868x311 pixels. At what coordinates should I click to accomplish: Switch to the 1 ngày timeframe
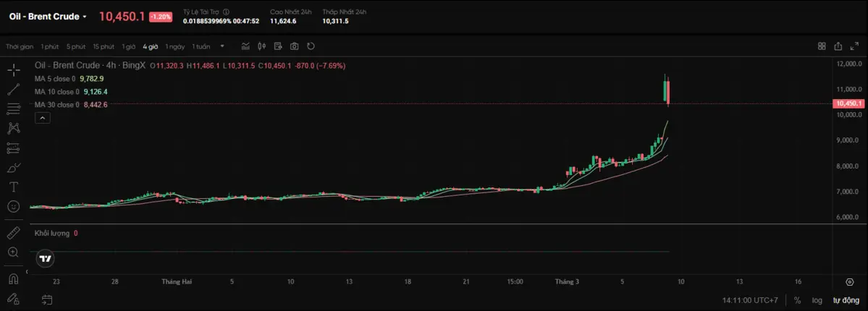pyautogui.click(x=174, y=46)
